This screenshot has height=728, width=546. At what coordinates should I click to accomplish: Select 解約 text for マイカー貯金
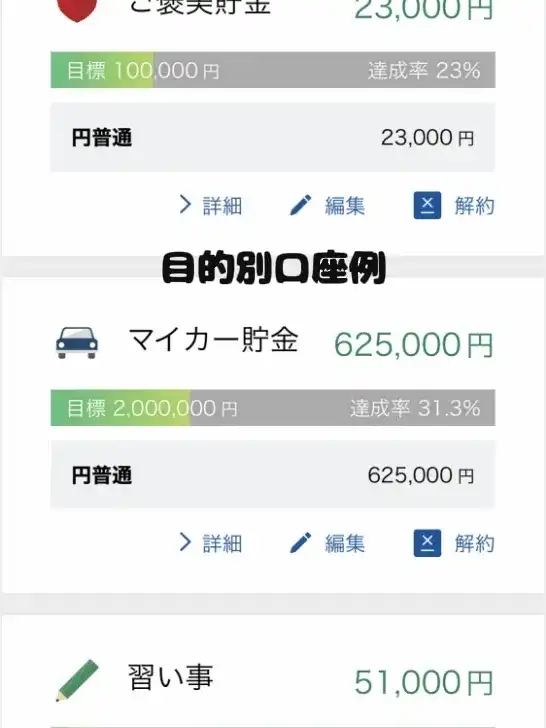[x=474, y=543]
